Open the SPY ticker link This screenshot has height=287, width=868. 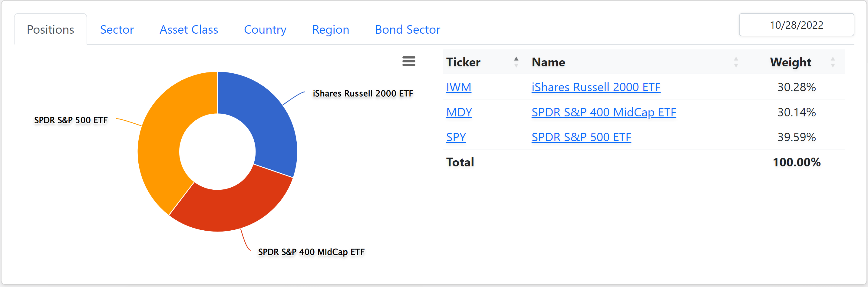click(x=456, y=137)
